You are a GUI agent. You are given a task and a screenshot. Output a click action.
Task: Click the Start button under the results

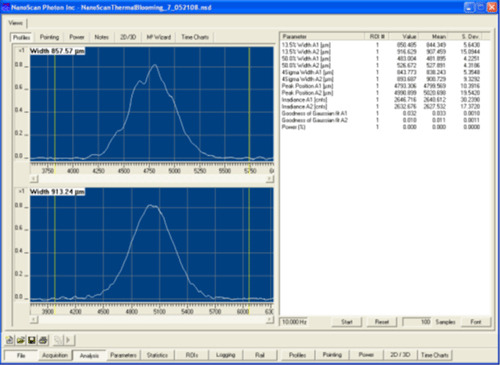pyautogui.click(x=347, y=322)
